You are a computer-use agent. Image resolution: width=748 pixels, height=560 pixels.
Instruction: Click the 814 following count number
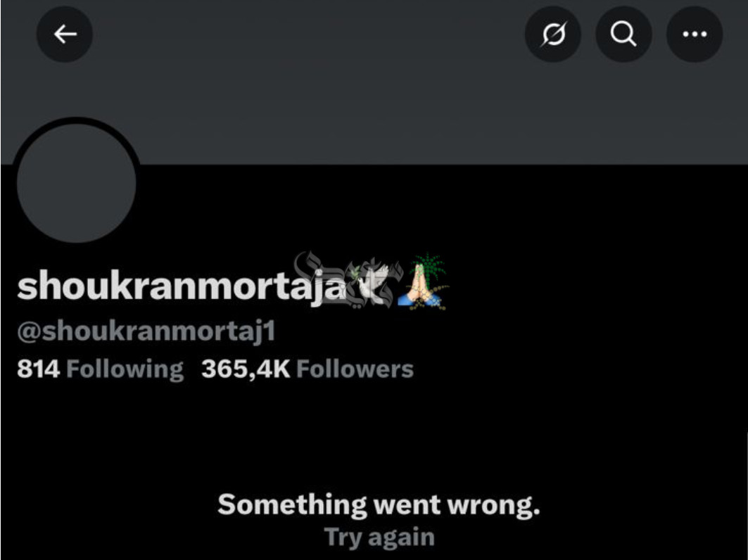click(x=39, y=369)
